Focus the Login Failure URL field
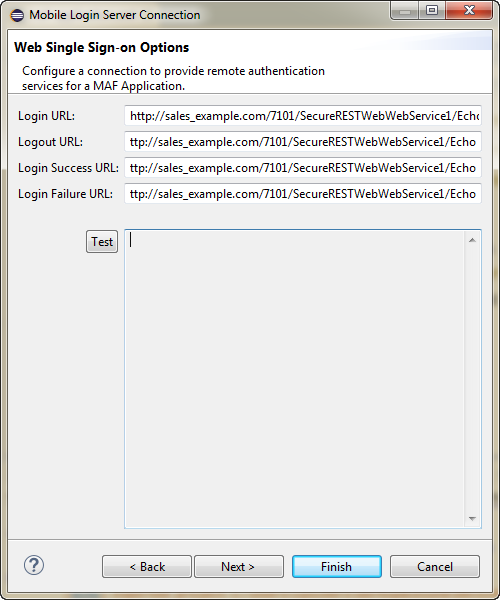Viewport: 500px width, 600px height. click(x=303, y=194)
